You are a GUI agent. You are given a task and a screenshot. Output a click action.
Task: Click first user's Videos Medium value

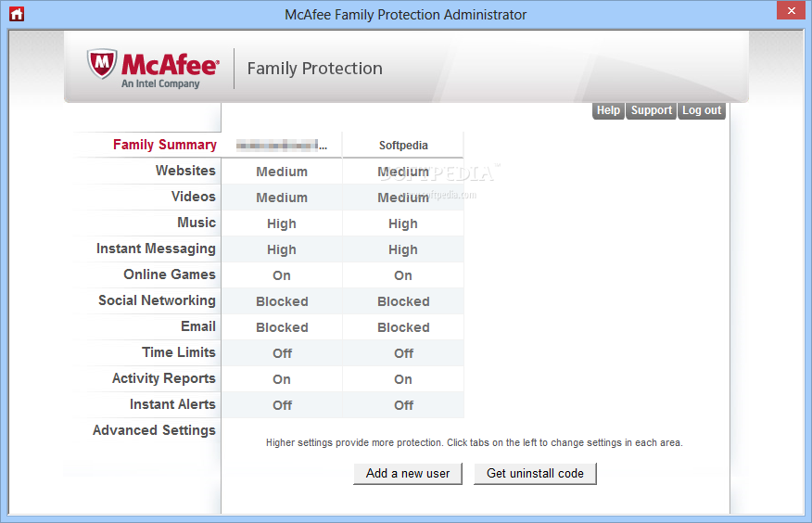(x=282, y=198)
